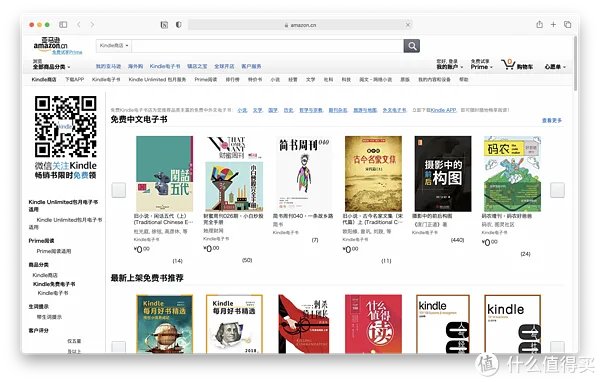This screenshot has height=382, width=600.
Task: Open the 码农 magazine cover
Action: pos(512,173)
